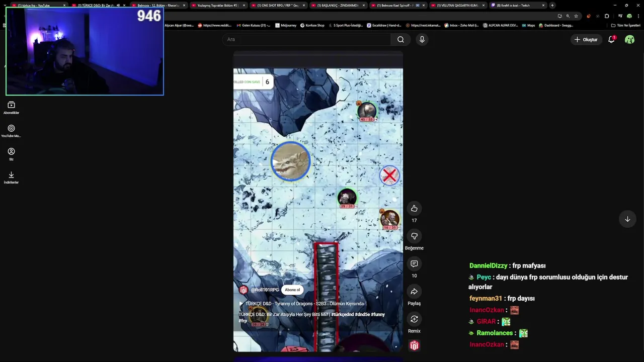Viewport: 644px width, 362px height.
Task: Open the Siz profile sidebar item
Action: (x=11, y=154)
